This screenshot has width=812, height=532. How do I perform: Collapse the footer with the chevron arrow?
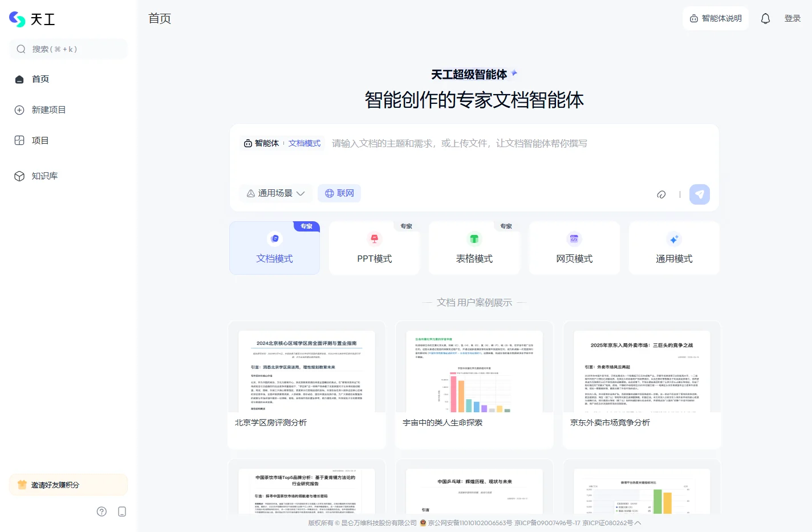tap(638, 523)
